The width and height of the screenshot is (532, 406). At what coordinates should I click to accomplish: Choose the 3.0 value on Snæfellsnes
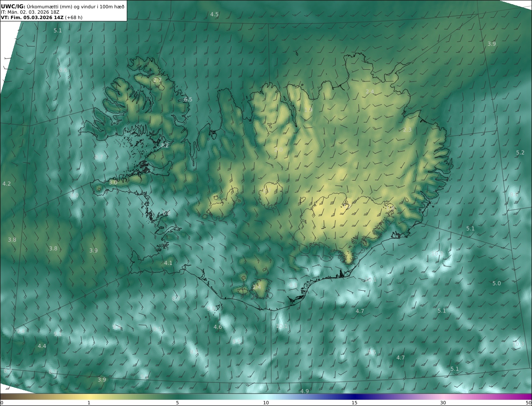click(113, 182)
